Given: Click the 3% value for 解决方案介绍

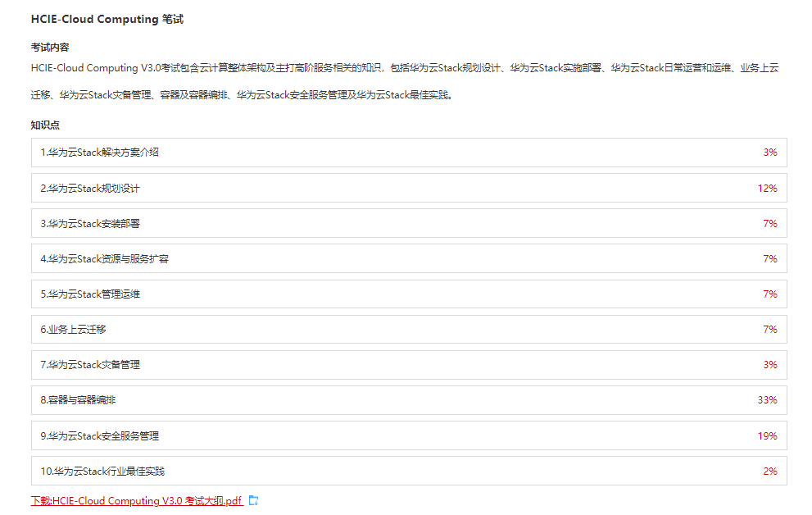Looking at the screenshot, I should pyautogui.click(x=770, y=153).
